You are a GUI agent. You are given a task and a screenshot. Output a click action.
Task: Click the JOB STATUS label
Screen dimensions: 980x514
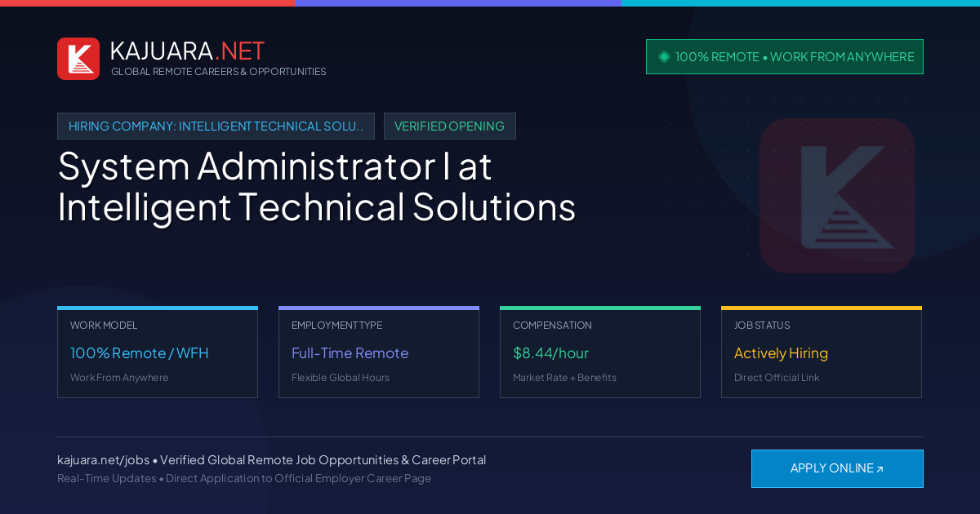762,326
